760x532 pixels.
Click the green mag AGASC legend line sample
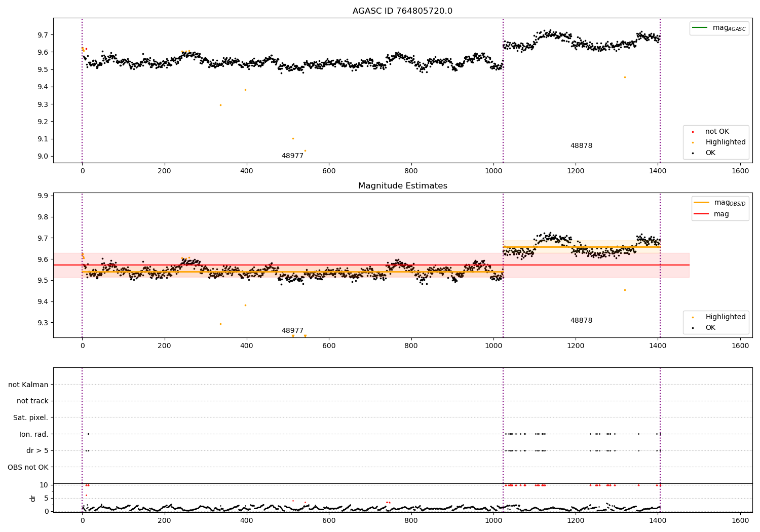(700, 27)
